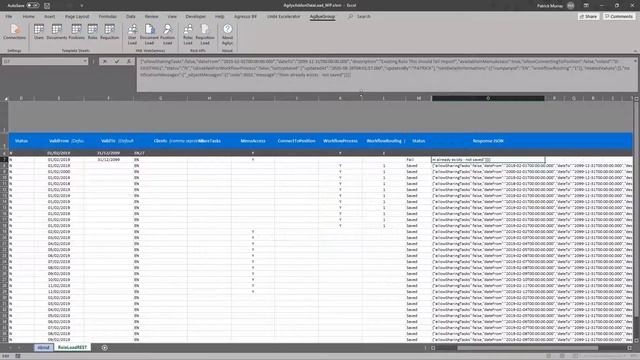Open the Roles template sheet
Screen dimensions: 640x360
coord(93,32)
